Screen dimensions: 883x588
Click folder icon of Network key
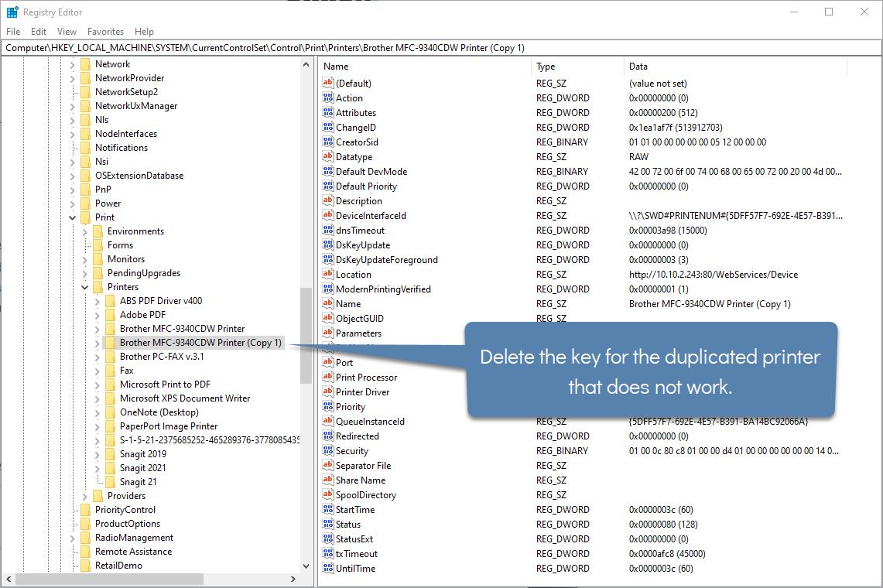pyautogui.click(x=86, y=64)
